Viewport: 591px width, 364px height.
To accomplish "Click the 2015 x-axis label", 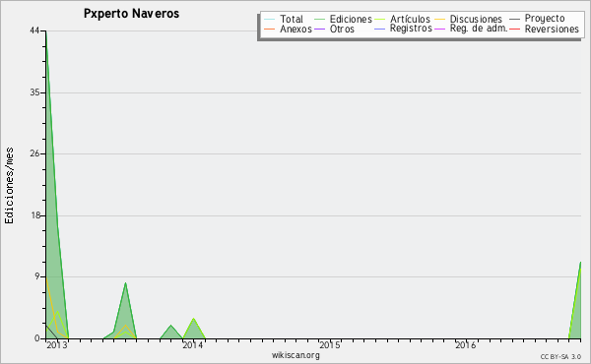I will click(330, 345).
